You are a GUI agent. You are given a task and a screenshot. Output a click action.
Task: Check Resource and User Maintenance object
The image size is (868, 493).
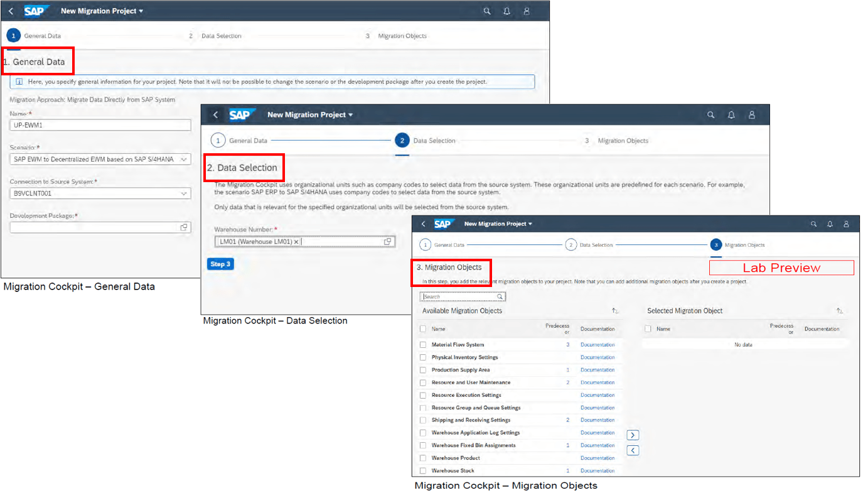click(x=423, y=382)
